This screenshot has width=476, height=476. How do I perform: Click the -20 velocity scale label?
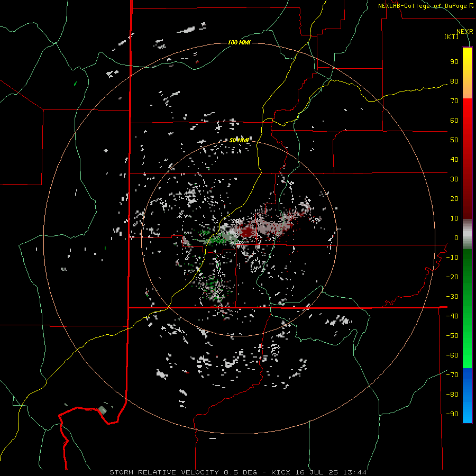452,277
